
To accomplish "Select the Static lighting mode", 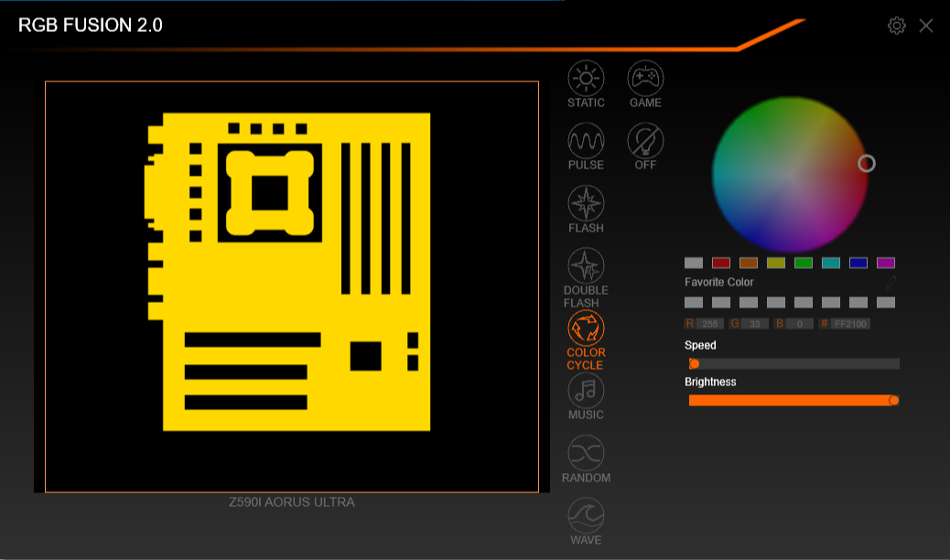I will (x=586, y=84).
